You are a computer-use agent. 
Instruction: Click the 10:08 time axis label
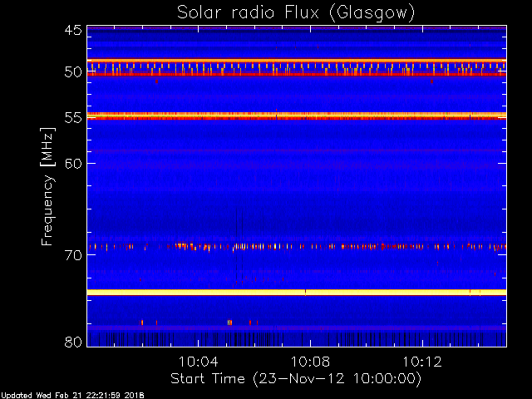click(x=310, y=362)
